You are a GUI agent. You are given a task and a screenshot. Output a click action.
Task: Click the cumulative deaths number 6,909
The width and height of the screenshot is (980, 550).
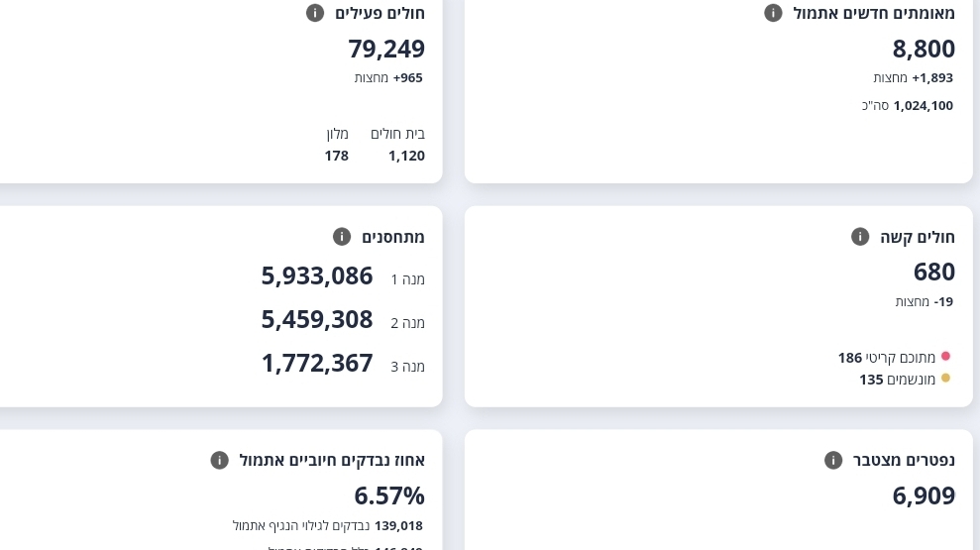click(924, 495)
